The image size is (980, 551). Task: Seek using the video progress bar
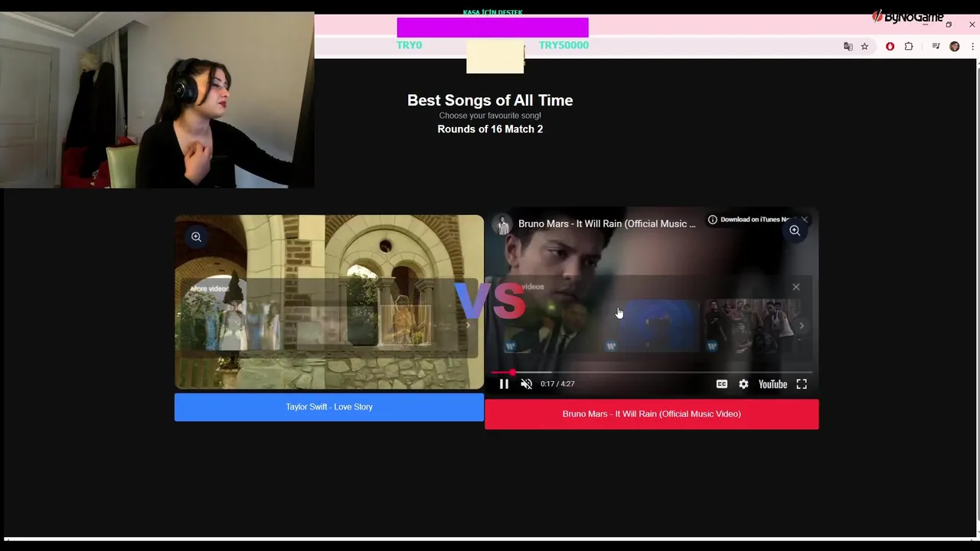pos(652,373)
